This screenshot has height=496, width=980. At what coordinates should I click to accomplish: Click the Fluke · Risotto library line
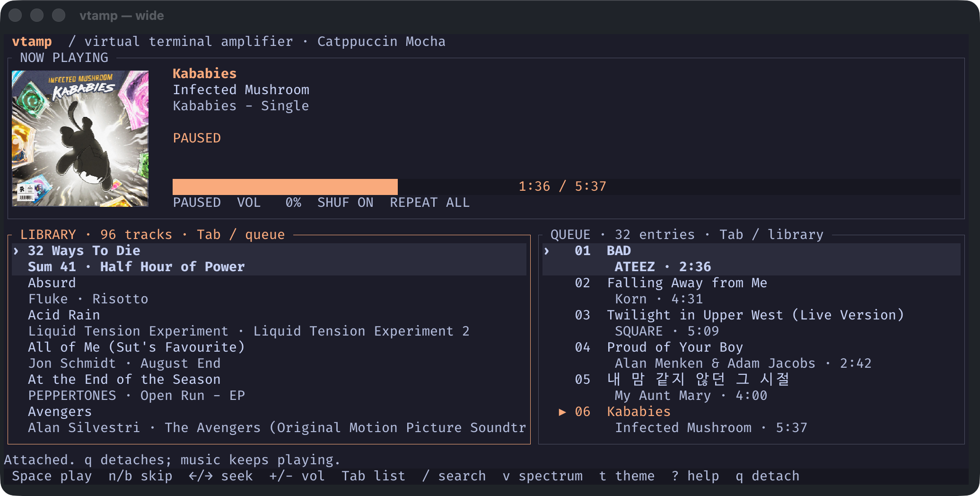click(x=88, y=299)
